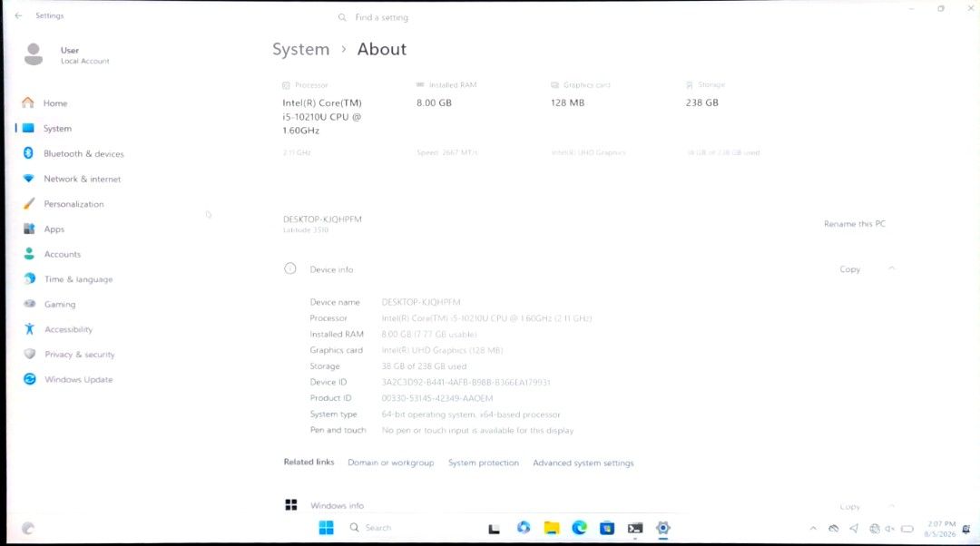Click the No pen or touch input text
The height and width of the screenshot is (546, 980).
point(477,431)
